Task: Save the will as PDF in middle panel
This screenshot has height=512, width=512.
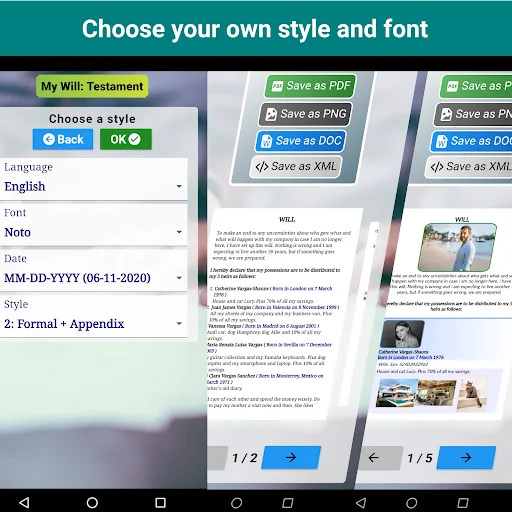Action: pos(310,86)
